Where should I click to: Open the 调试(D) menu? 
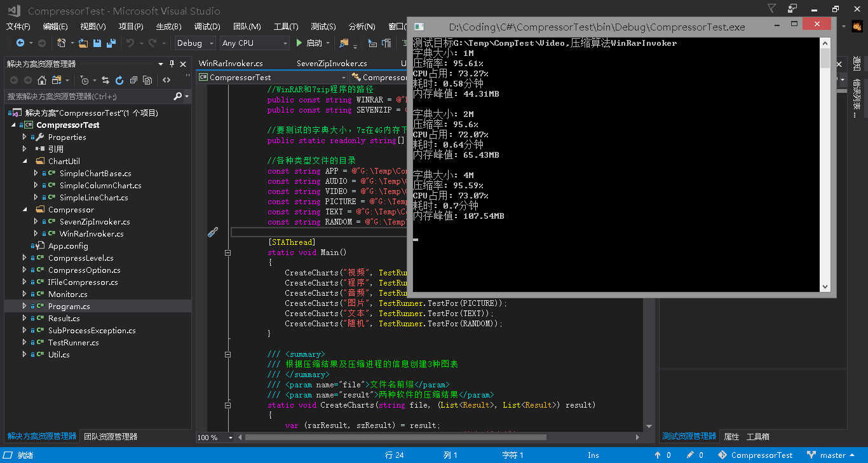coord(207,27)
